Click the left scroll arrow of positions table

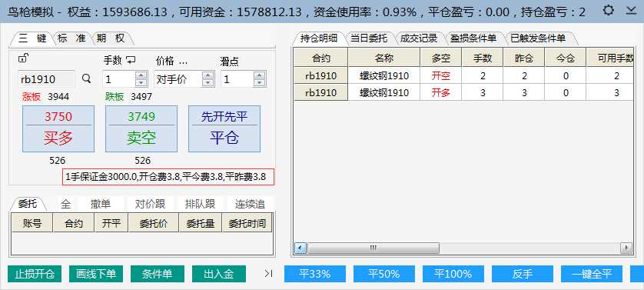click(x=300, y=248)
